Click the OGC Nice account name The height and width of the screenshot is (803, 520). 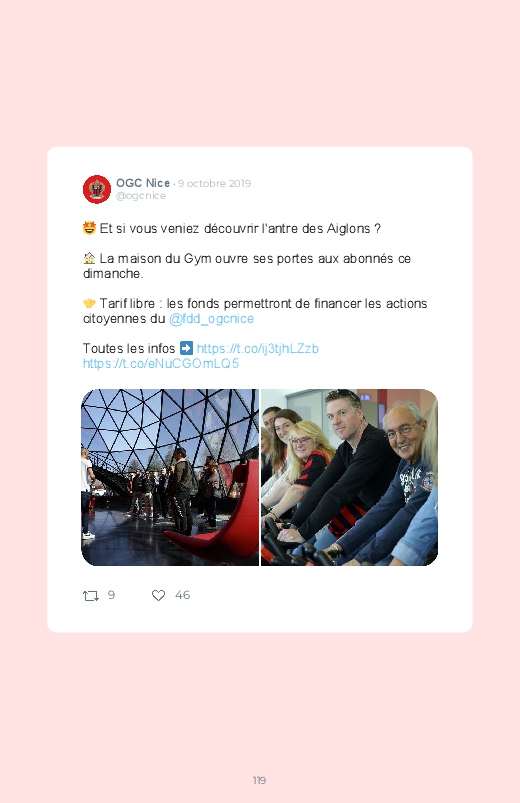point(143,183)
